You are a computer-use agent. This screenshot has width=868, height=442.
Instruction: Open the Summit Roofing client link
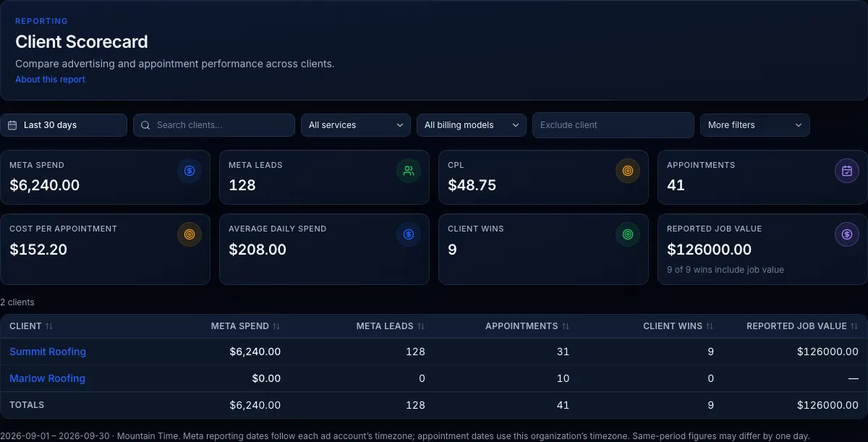(48, 352)
